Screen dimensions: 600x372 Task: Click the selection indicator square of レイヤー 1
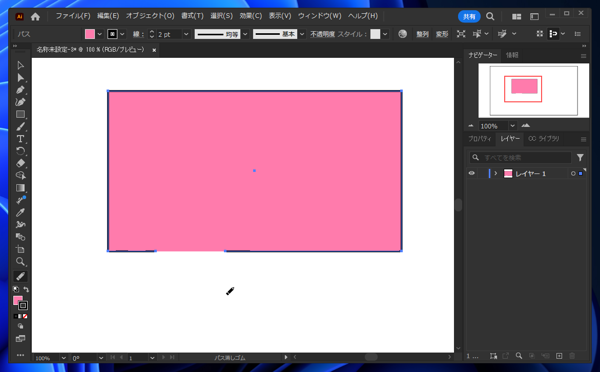click(x=580, y=174)
